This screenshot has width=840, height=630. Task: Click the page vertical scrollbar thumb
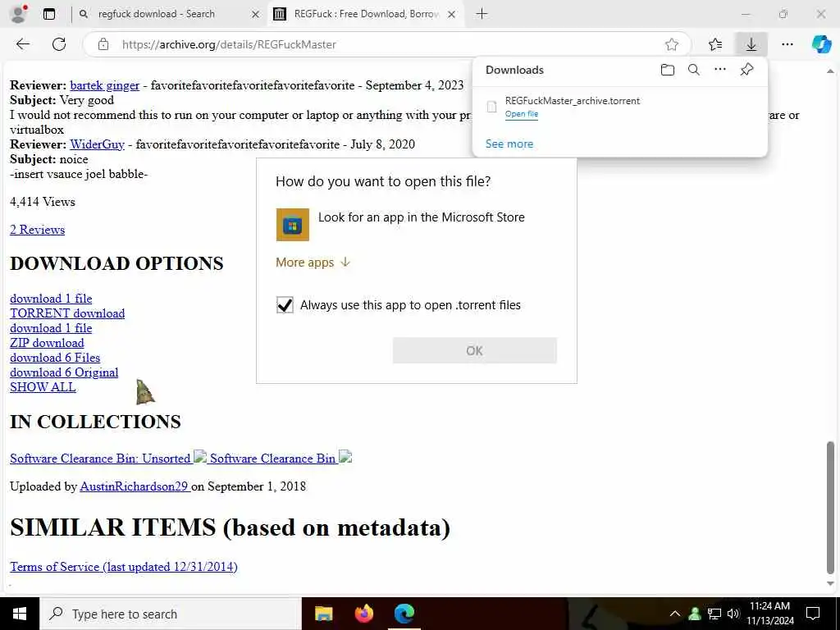tap(830, 508)
